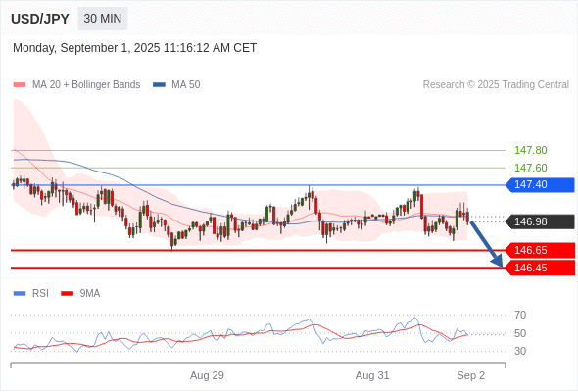Click the Aug 31 date axis label

(372, 375)
